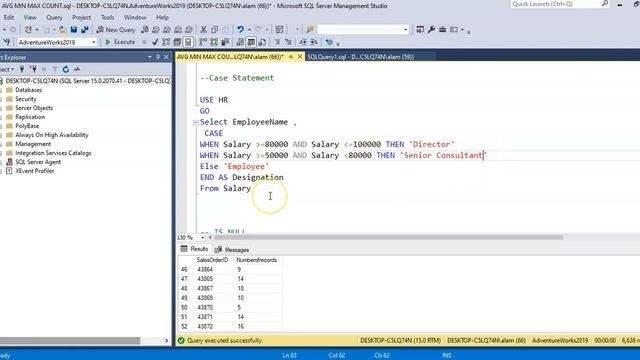Open the Project menu
Screen dimensions: 640x360
(82, 18)
